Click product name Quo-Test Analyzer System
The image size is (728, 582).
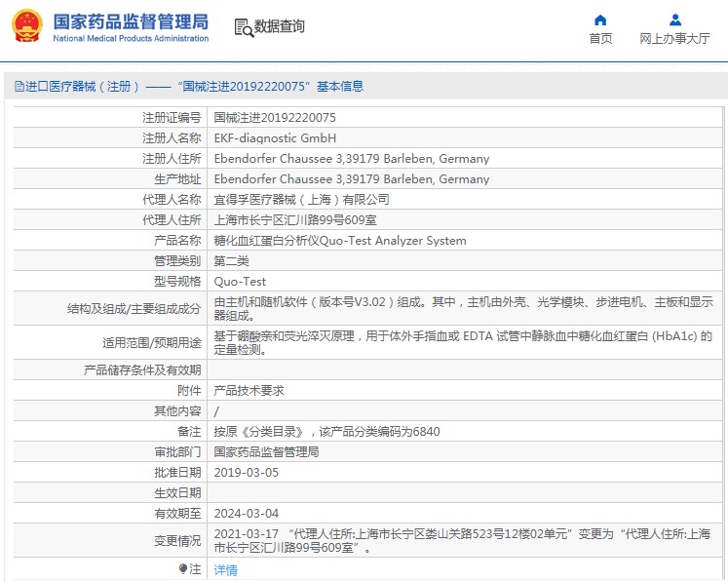coord(340,240)
